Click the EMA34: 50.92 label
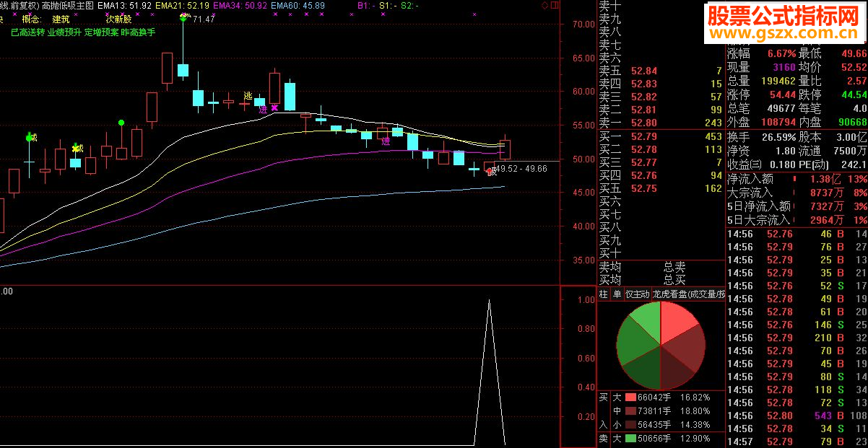This screenshot has width=868, height=448. [x=240, y=5]
